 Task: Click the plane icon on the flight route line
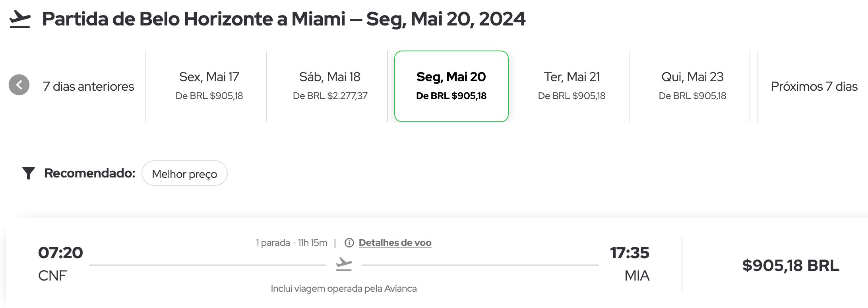tap(344, 264)
